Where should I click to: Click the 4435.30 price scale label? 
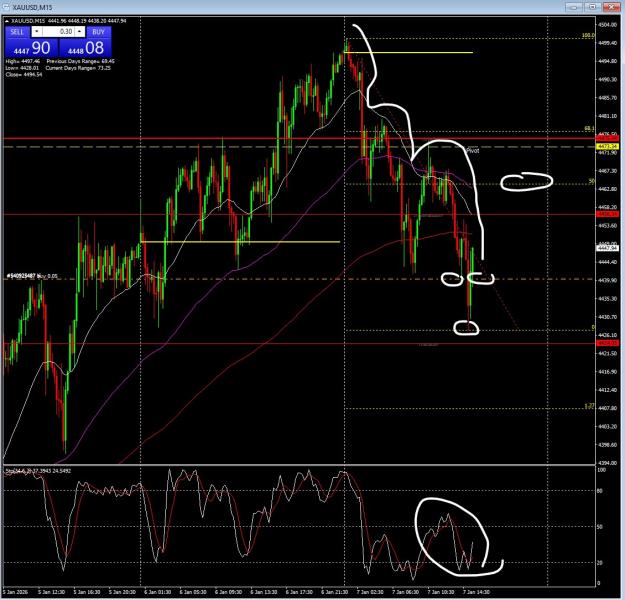pyautogui.click(x=607, y=299)
